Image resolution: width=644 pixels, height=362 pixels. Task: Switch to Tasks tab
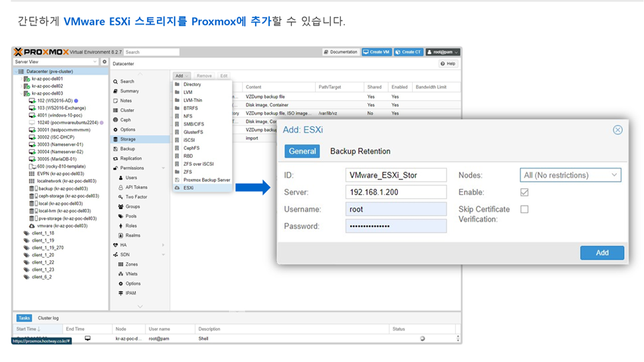click(24, 318)
